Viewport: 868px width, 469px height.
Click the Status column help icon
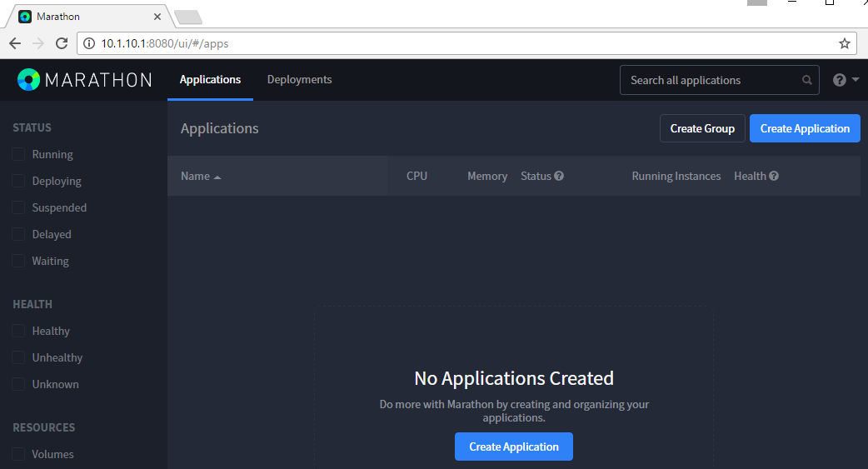click(x=559, y=176)
